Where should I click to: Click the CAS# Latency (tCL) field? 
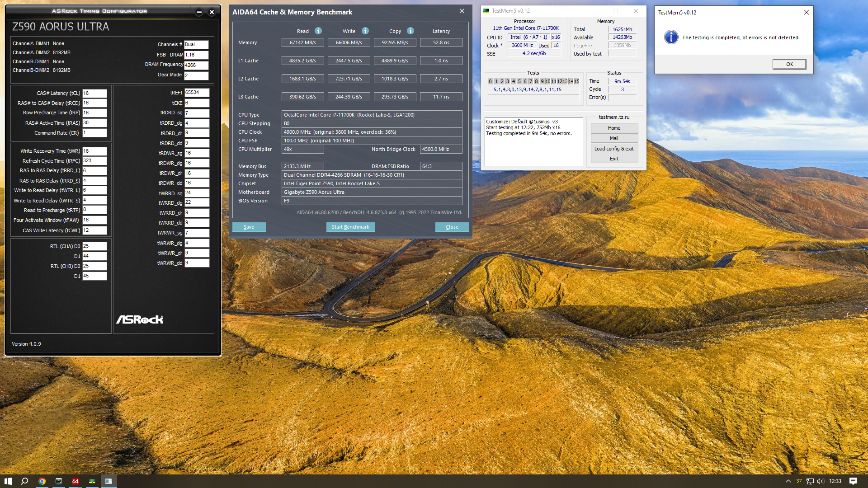(94, 93)
